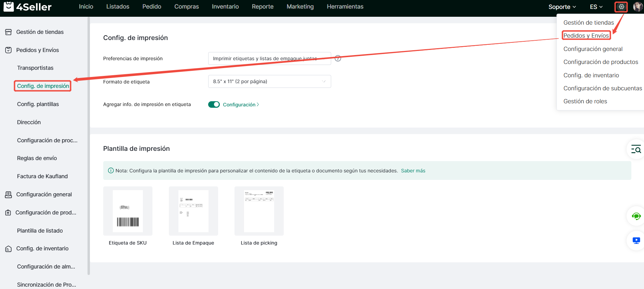Select Configuración de productos in dropdown menu
644x289 pixels.
tap(601, 62)
